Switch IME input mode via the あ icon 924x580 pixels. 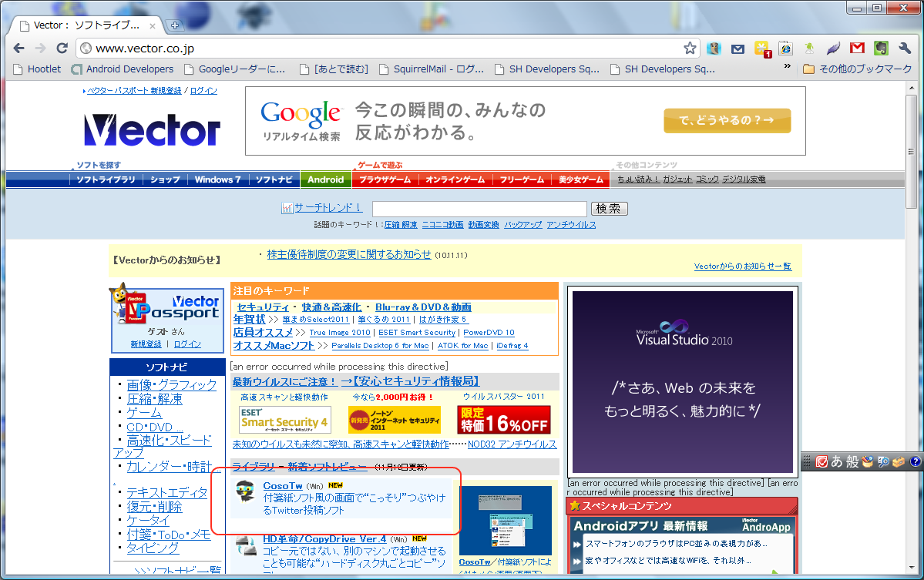click(837, 461)
